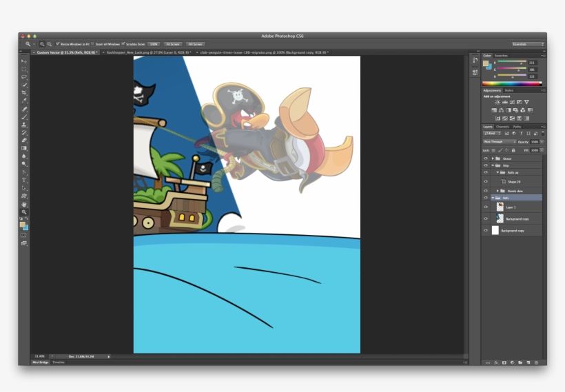565x392 pixels.
Task: Add a Brightness/Contrast adjustment
Action: click(497, 103)
